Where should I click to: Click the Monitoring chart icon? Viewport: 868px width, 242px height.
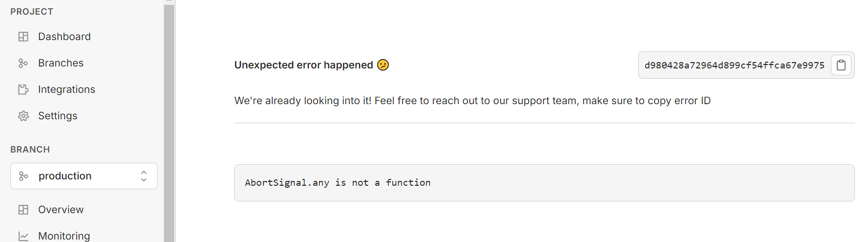tap(23, 236)
